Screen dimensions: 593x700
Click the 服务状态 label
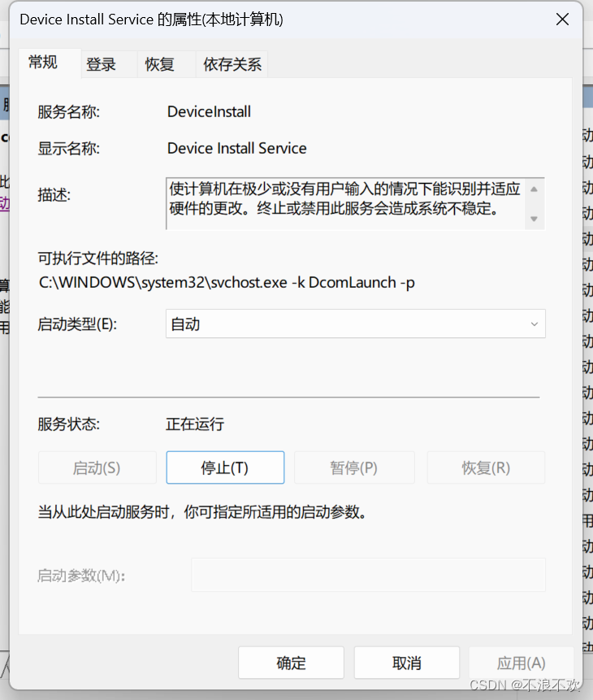[x=69, y=424]
